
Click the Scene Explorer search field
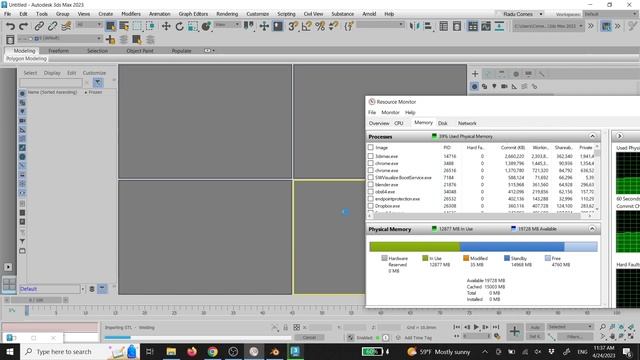[x=51, y=83]
